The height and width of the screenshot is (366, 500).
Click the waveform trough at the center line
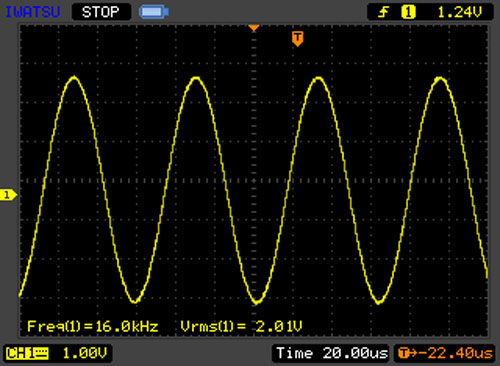pyautogui.click(x=256, y=302)
